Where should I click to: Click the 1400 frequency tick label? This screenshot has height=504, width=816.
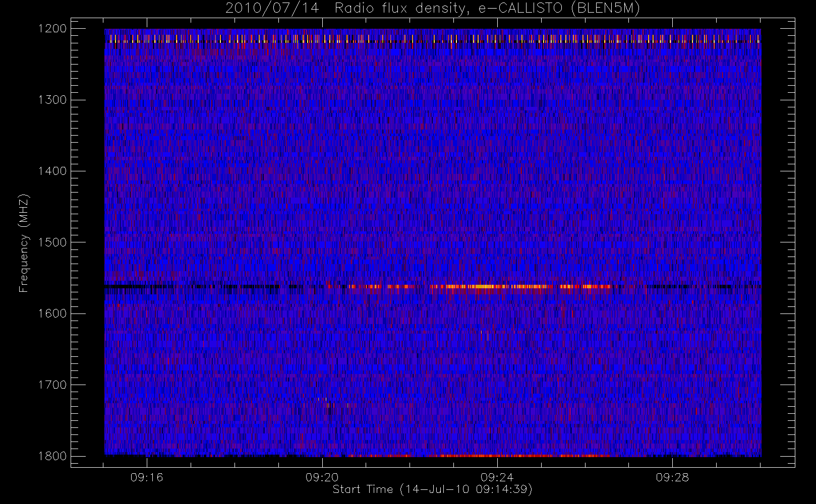coord(52,171)
